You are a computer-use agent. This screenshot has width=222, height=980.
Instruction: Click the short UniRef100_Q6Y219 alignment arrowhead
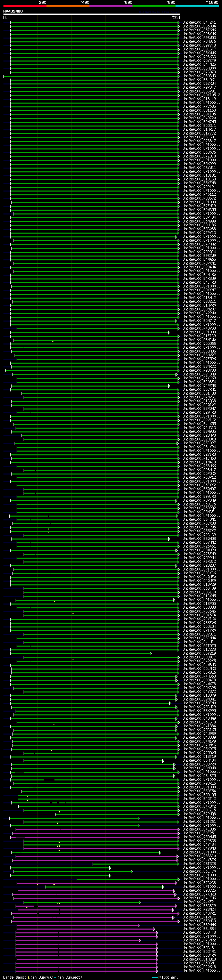tap(151, 654)
